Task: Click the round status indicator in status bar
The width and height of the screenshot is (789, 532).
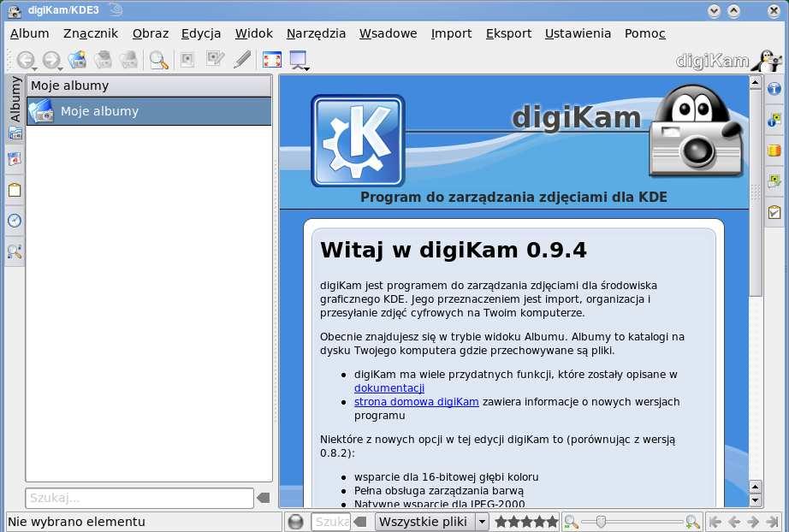Action: [295, 522]
